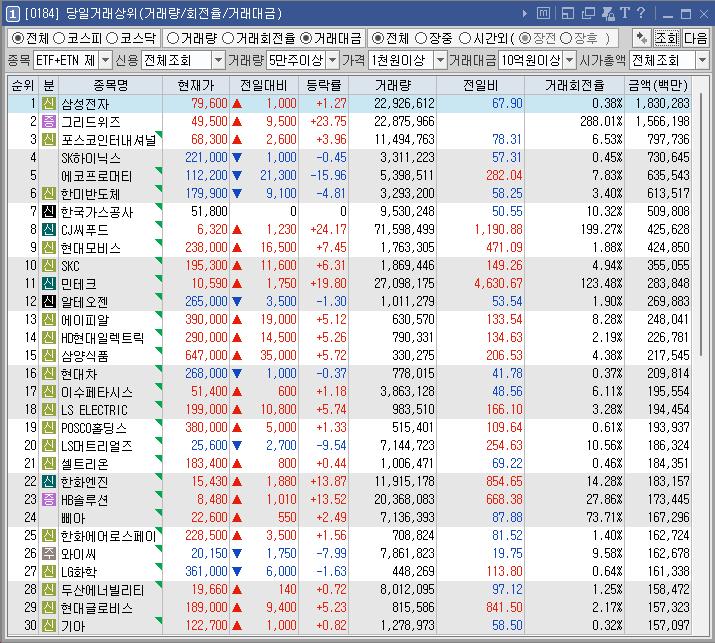715x643 pixels.
Task: Click the teal 신 badge in 민테크 row
Action: point(49,283)
